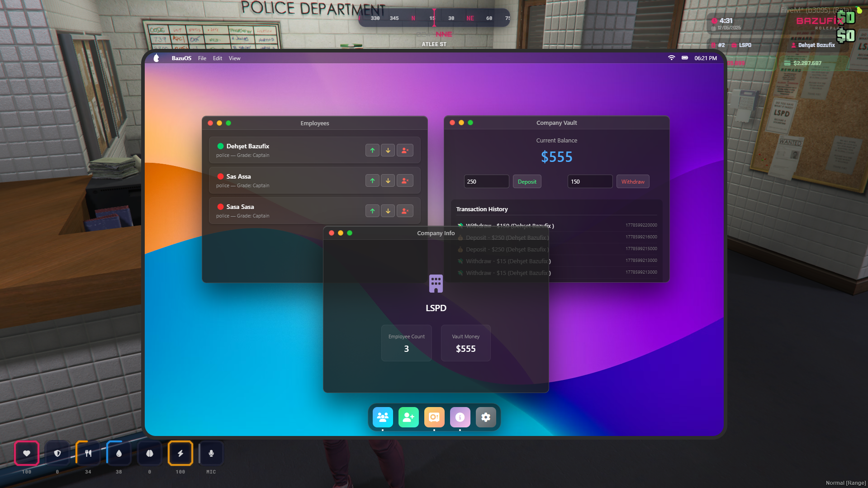
Task: Click the Wi-Fi status icon
Action: click(x=672, y=58)
